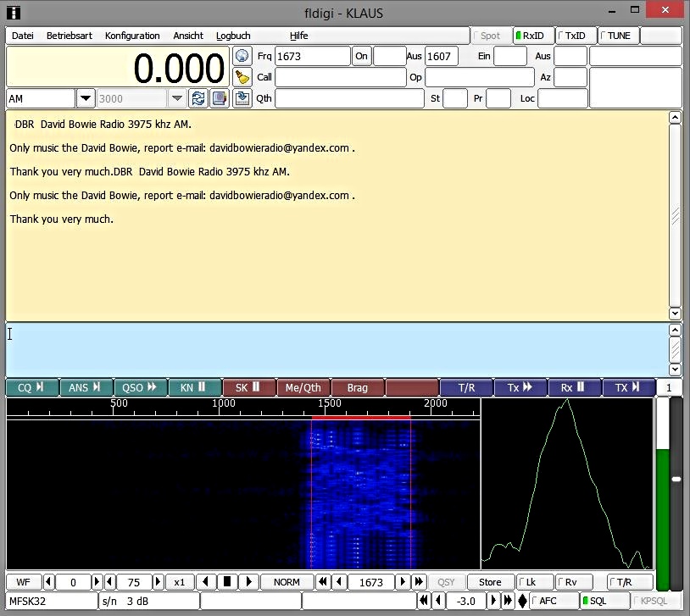Click the Brag macro button

[x=358, y=387]
